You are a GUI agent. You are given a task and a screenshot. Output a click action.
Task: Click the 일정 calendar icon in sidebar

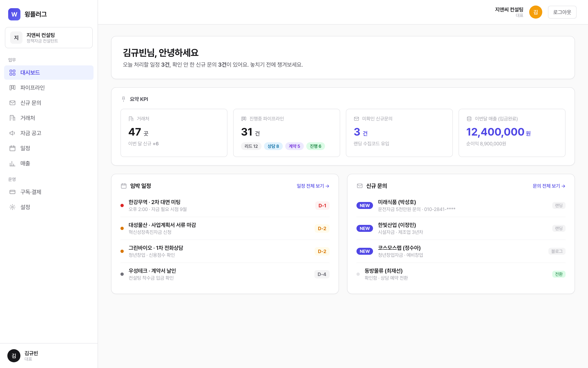[12, 148]
